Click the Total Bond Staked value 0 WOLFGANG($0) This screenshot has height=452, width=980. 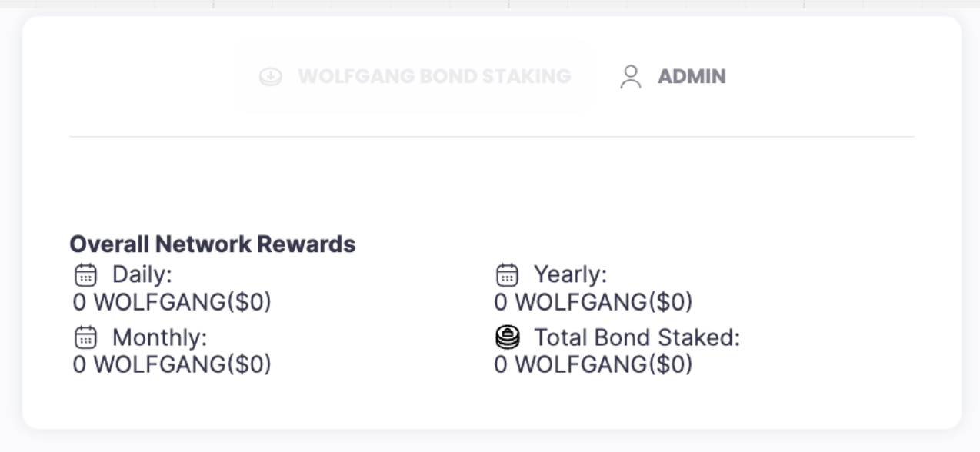tap(593, 364)
